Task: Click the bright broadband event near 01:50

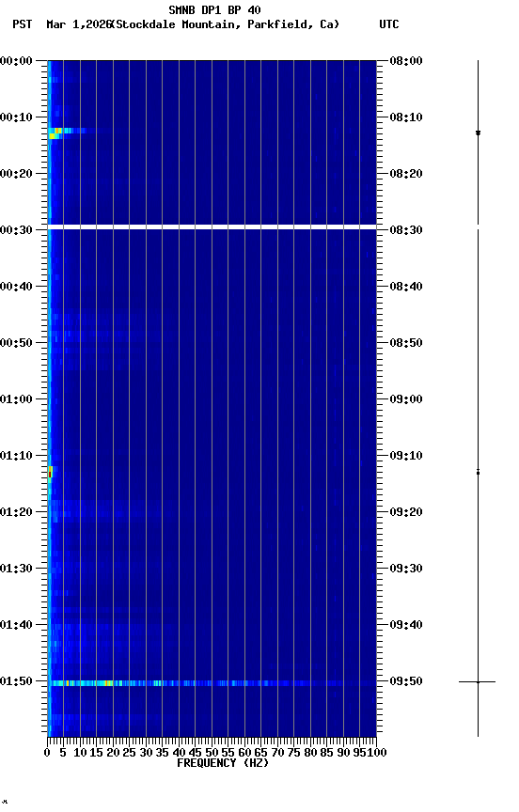Action: 212,683
